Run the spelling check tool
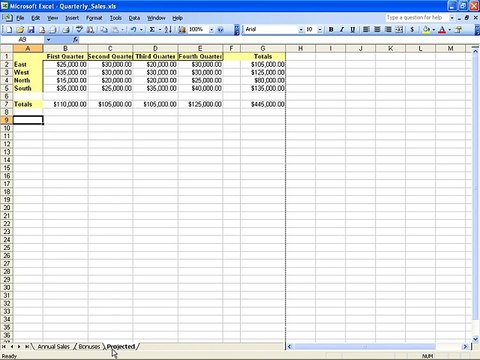Image resolution: width=480 pixels, height=360 pixels. tap(79, 30)
